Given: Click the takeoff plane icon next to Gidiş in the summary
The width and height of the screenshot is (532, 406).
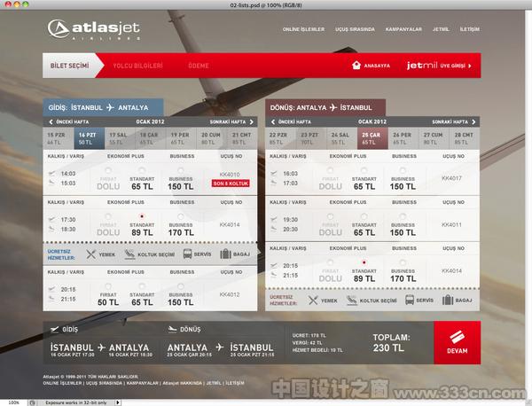Looking at the screenshot, I should [54, 329].
